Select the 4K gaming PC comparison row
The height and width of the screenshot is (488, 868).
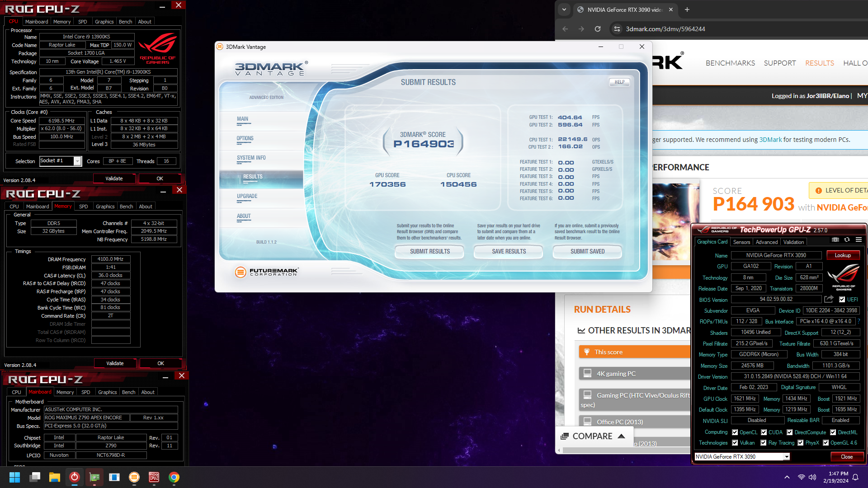click(635, 374)
